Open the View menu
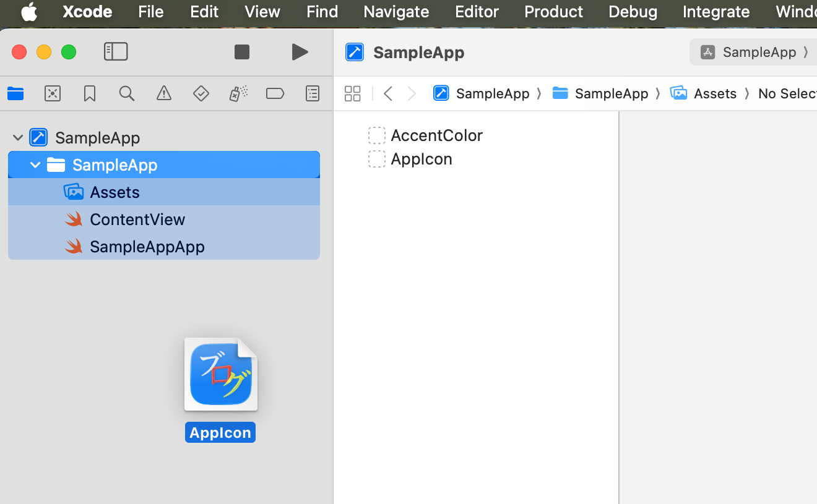The image size is (817, 504). (x=262, y=12)
